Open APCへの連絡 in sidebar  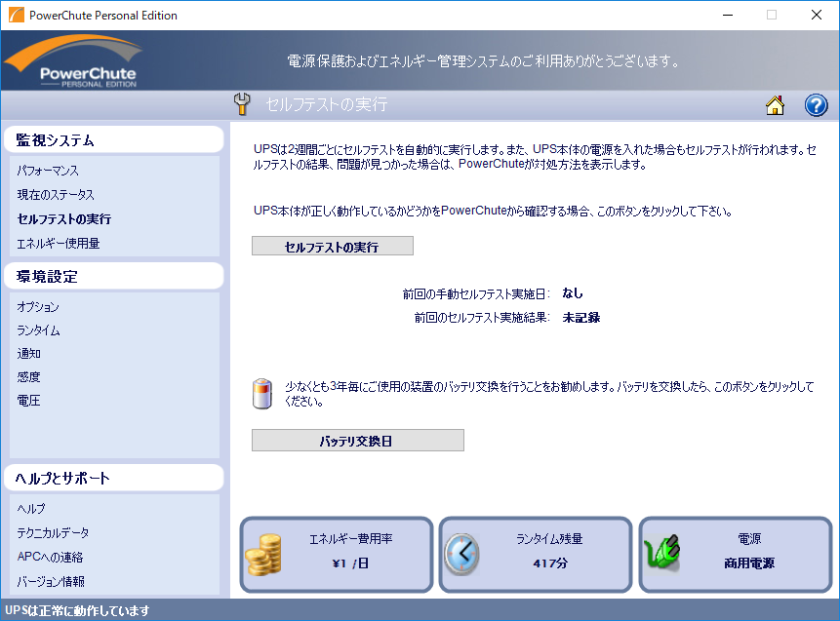point(51,557)
